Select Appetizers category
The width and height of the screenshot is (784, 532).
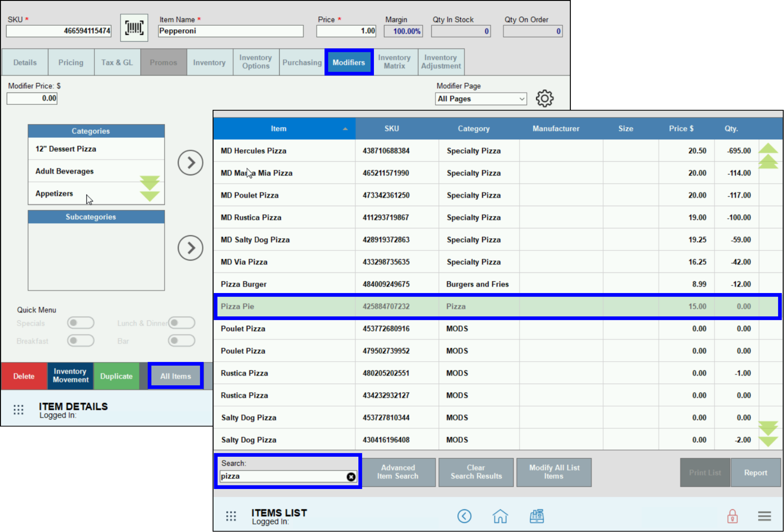[x=96, y=193]
